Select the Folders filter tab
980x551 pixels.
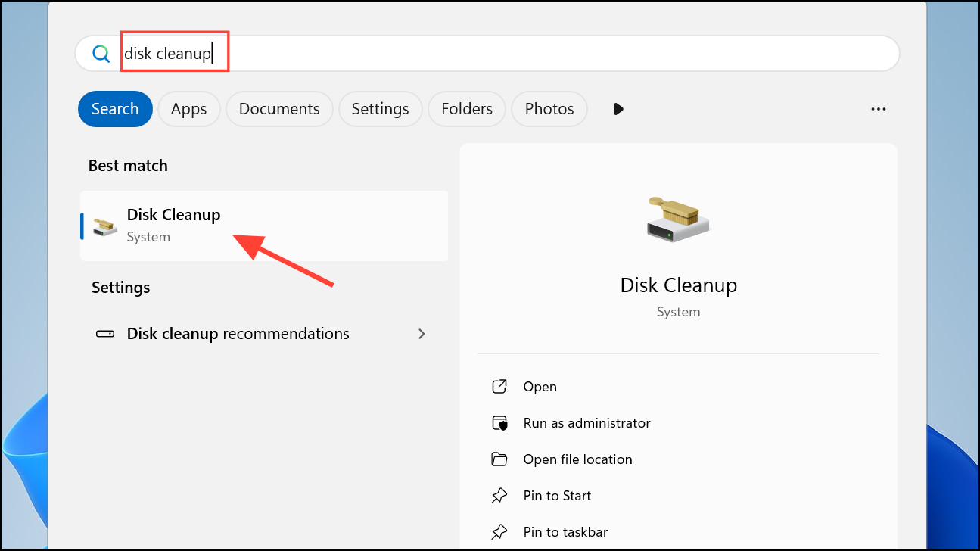(467, 109)
